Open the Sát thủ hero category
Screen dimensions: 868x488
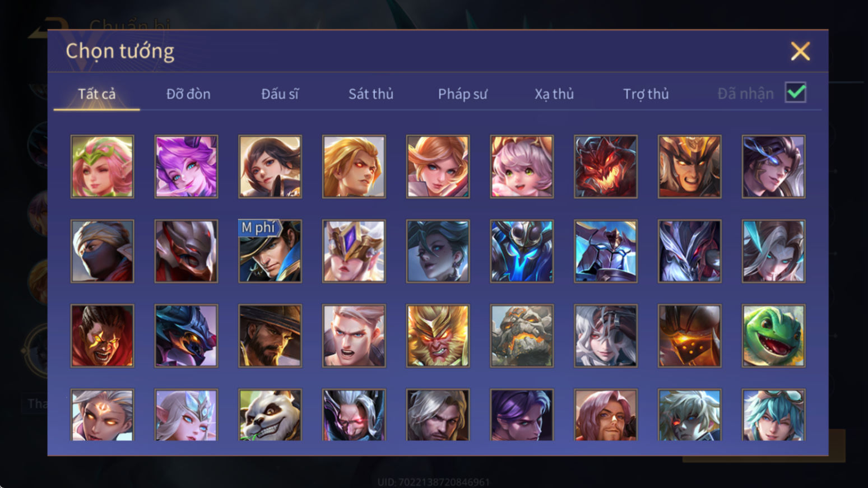371,94
